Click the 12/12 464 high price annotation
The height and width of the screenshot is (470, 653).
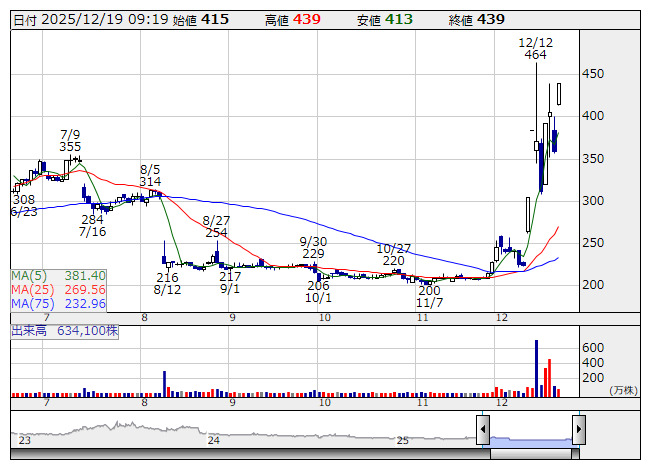(x=536, y=49)
